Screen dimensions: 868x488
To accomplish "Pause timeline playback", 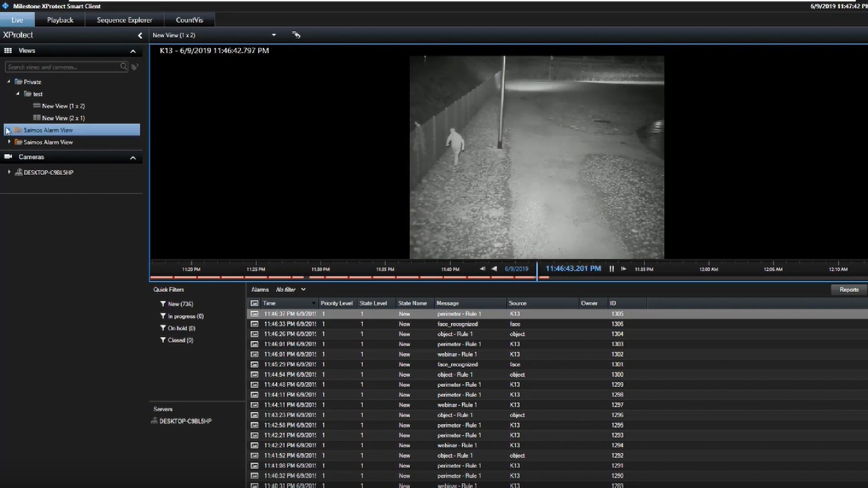I will point(612,269).
